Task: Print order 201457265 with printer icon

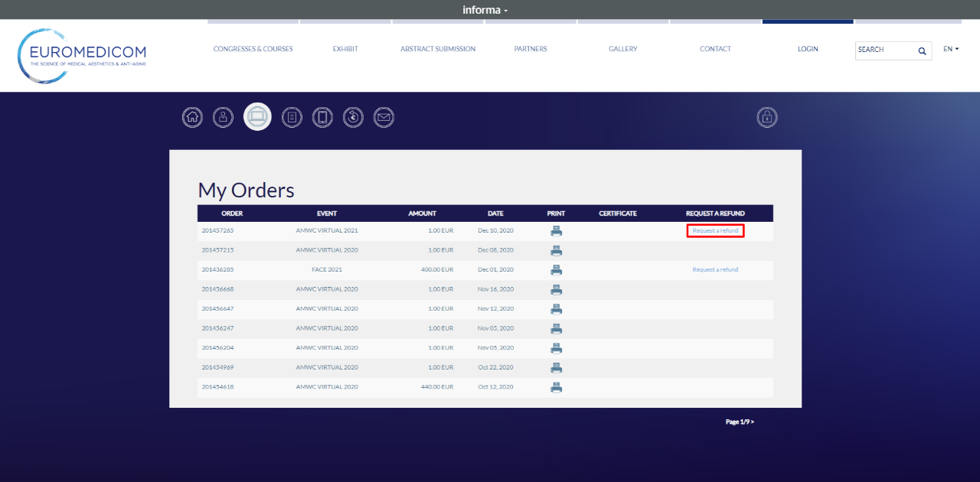Action: click(557, 231)
